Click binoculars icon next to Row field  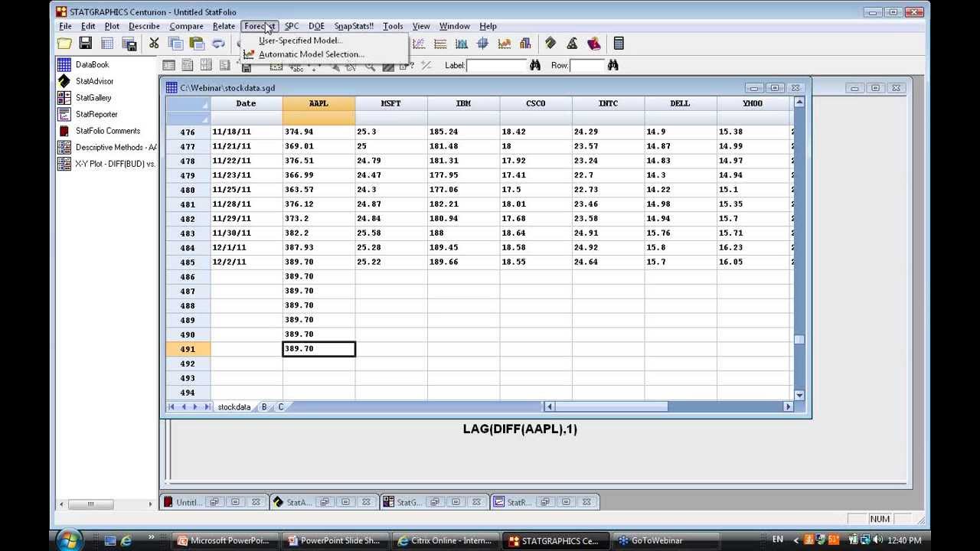pos(612,66)
